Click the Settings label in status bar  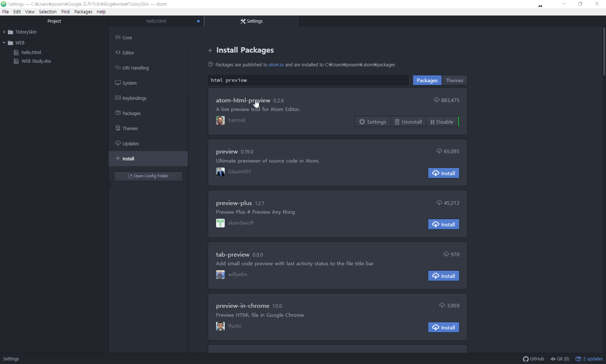pyautogui.click(x=11, y=359)
